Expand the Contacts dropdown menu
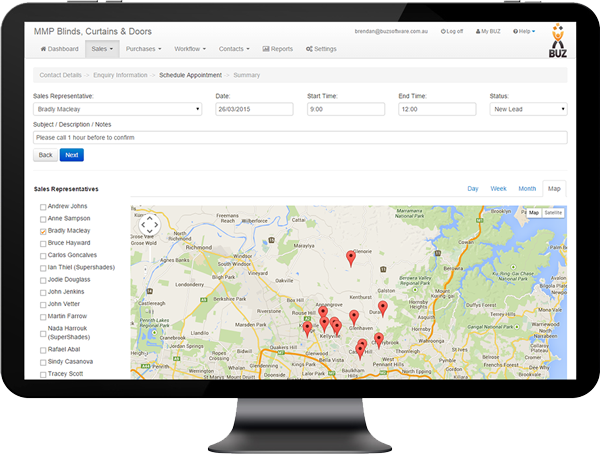Screen dimensions: 600x454 [x=234, y=49]
